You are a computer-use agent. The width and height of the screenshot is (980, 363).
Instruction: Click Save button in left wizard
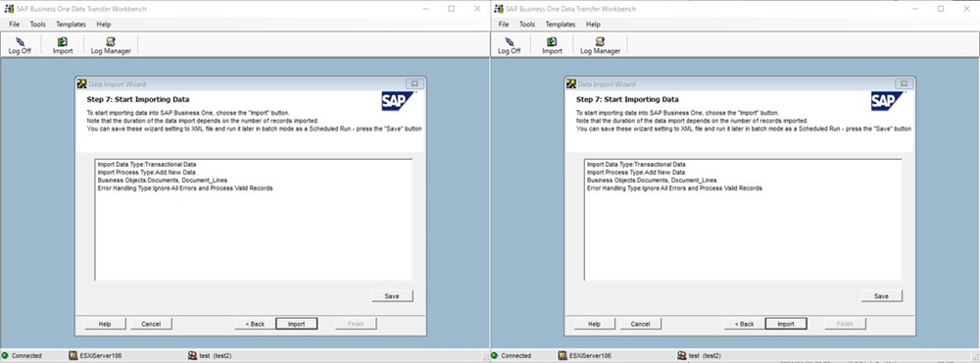coord(392,296)
